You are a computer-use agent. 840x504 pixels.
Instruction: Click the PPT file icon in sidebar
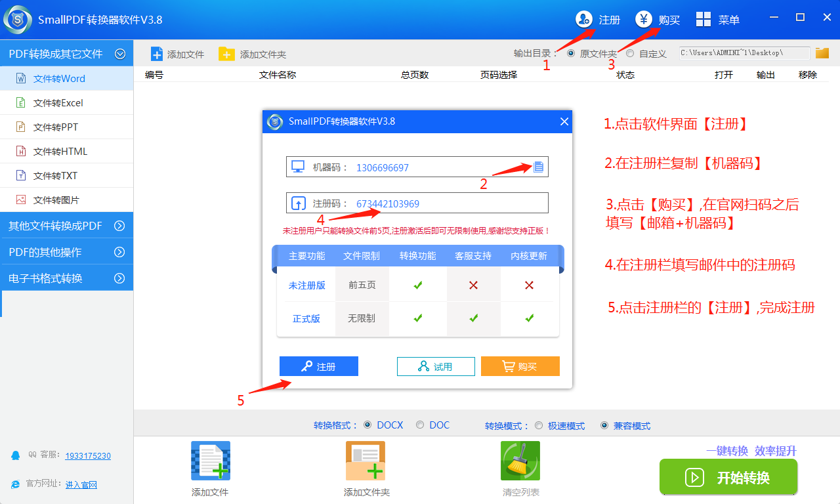[21, 127]
